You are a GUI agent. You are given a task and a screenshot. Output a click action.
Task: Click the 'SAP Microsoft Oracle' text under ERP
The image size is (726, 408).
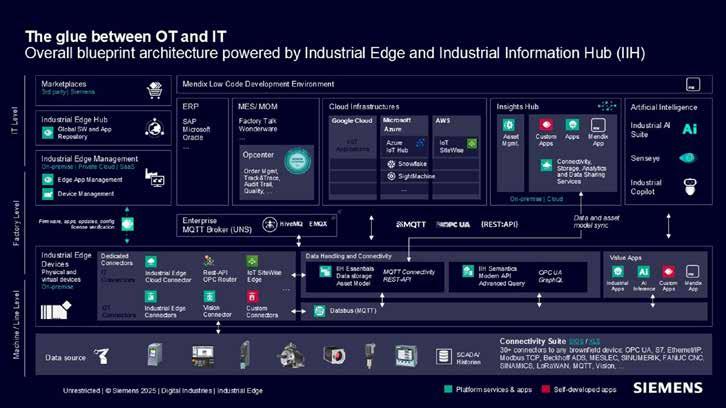coord(196,129)
